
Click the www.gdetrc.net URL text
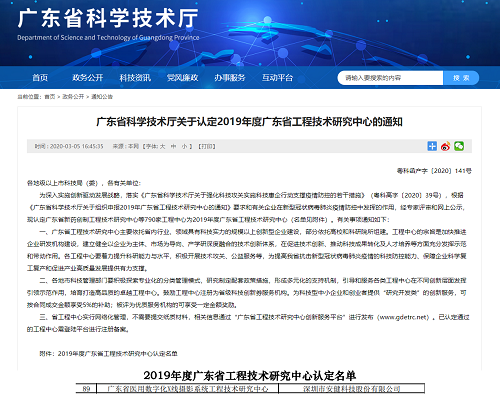pos(404,317)
